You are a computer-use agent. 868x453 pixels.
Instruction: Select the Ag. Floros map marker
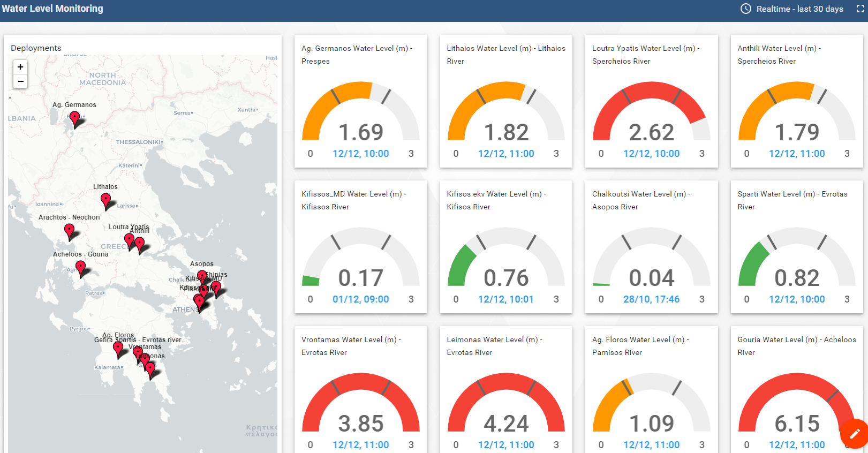[x=118, y=349]
